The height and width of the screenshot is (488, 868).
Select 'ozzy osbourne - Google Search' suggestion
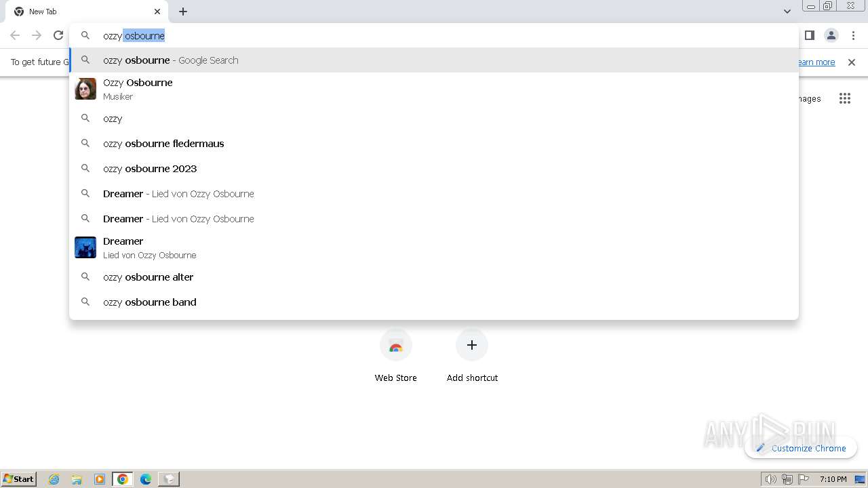(x=434, y=60)
